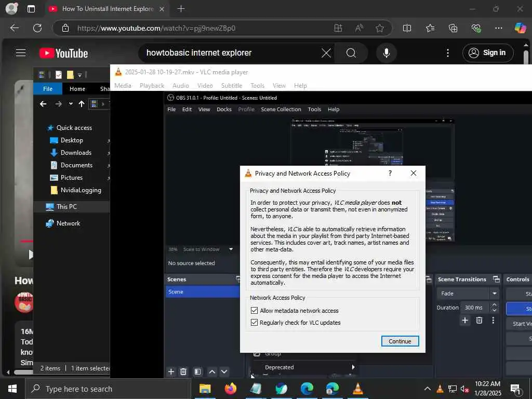The height and width of the screenshot is (399, 532).
Task: Open the Fade transition dropdown in OBS
Action: point(495,294)
